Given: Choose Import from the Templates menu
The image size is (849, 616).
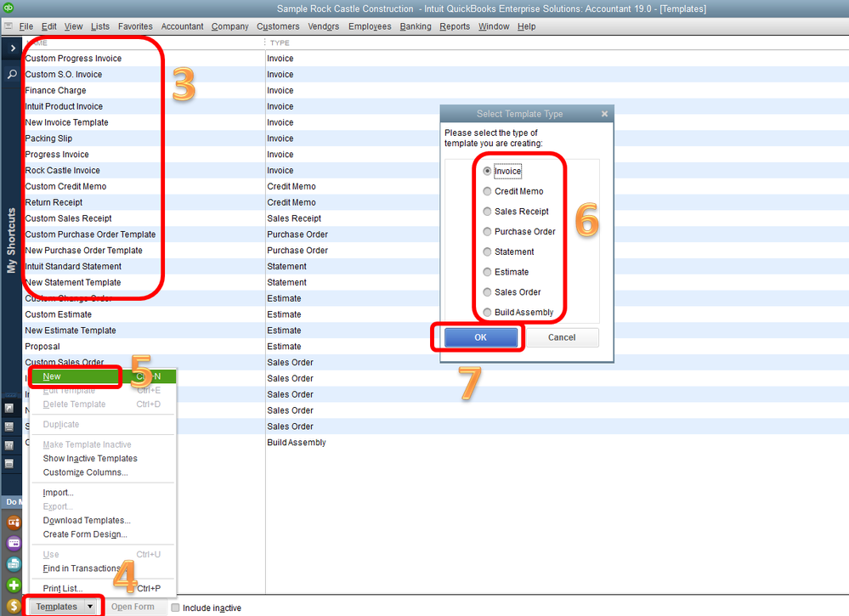Looking at the screenshot, I should [102, 493].
